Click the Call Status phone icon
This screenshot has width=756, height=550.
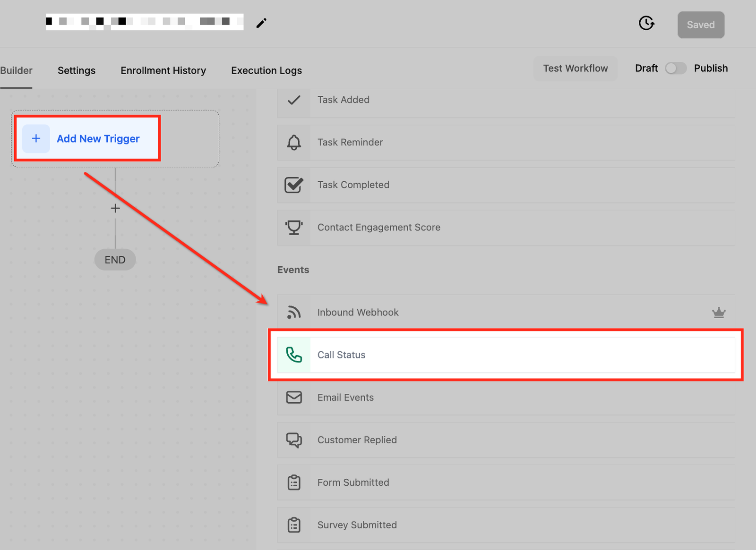[x=294, y=355]
